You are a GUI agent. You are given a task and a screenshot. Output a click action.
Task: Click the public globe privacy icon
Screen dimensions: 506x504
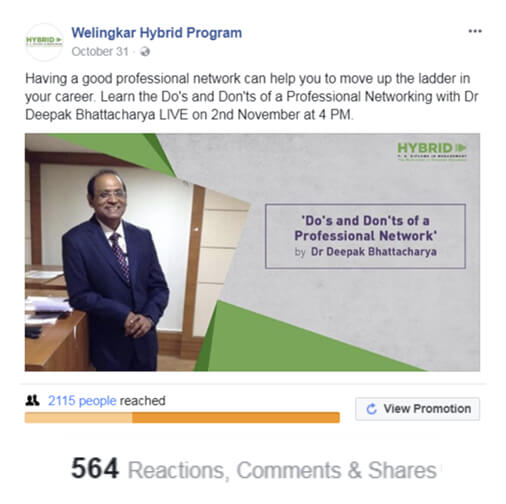[145, 52]
